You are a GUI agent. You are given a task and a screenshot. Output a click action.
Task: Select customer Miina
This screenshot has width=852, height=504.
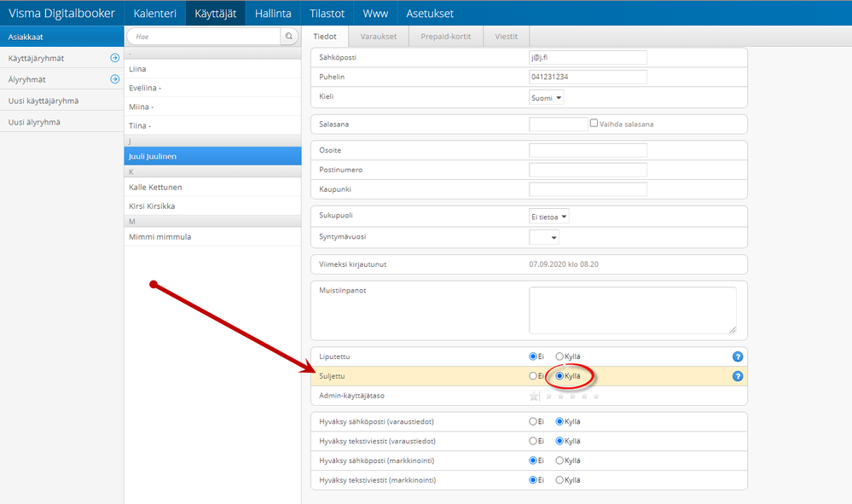pyautogui.click(x=212, y=107)
